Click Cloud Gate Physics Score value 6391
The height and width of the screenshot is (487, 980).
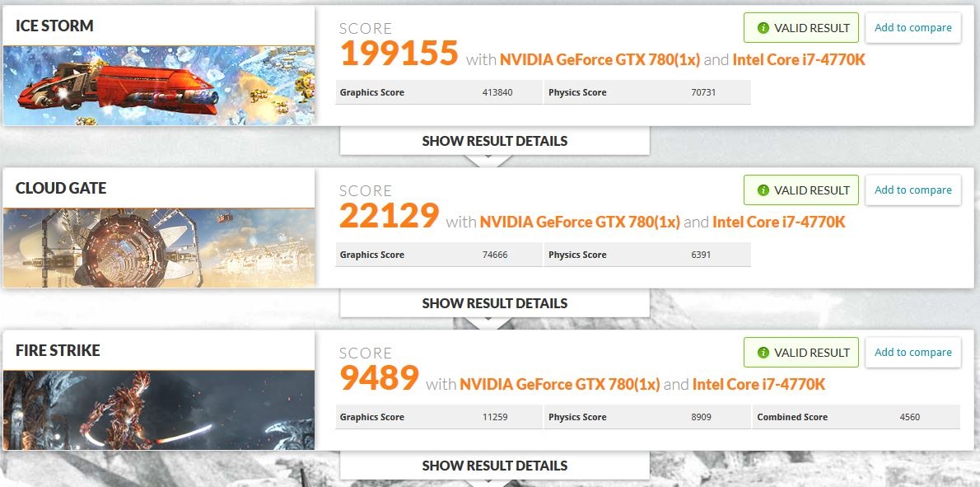pos(702,255)
